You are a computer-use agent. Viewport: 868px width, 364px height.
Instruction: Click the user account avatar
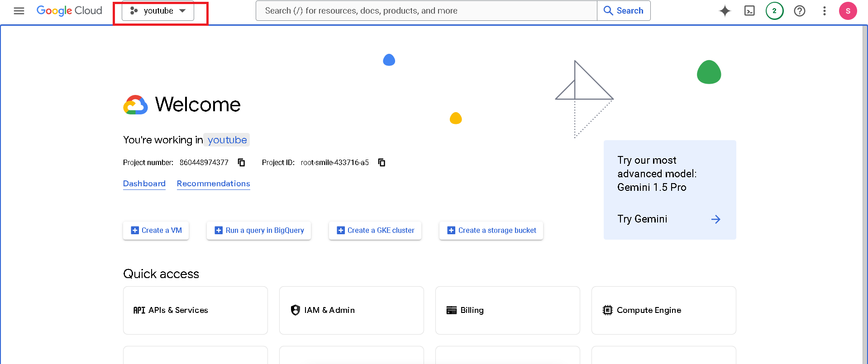[x=848, y=11]
